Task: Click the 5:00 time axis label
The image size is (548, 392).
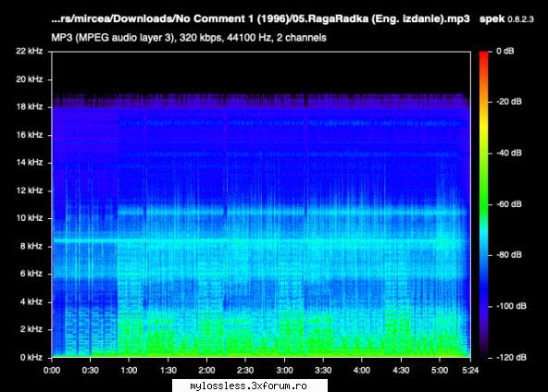Action: [x=440, y=371]
